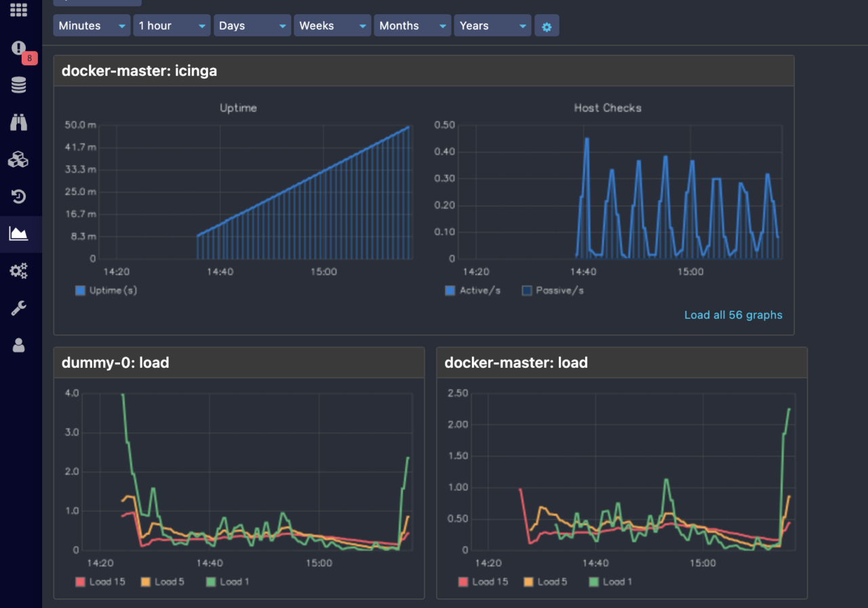868x608 pixels.
Task: Click the blue Uptime (s) legend swatch
Action: click(81, 290)
